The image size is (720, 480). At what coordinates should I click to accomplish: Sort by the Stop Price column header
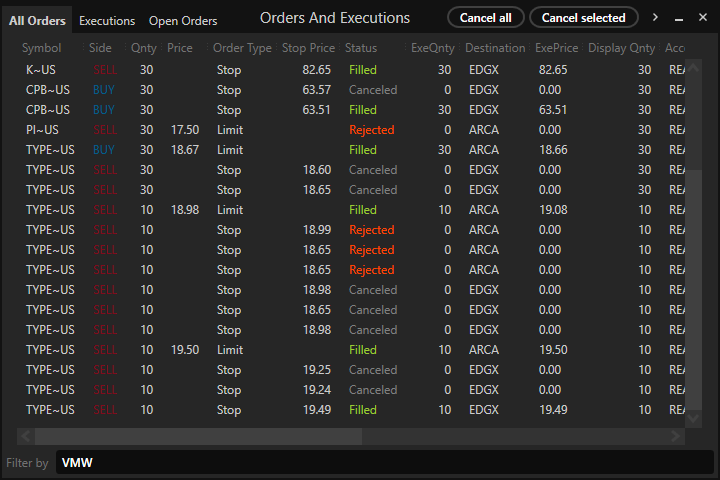click(x=308, y=48)
